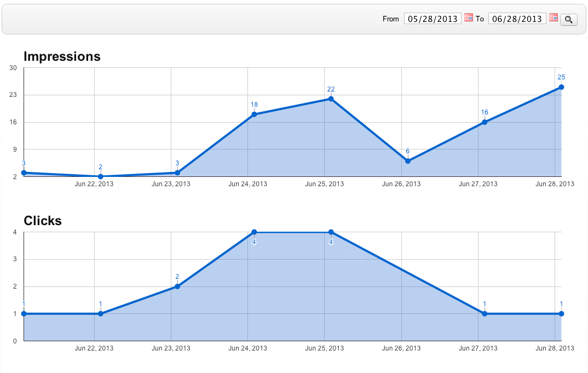Click the Impressions chart heading
588x373 pixels.
click(62, 56)
